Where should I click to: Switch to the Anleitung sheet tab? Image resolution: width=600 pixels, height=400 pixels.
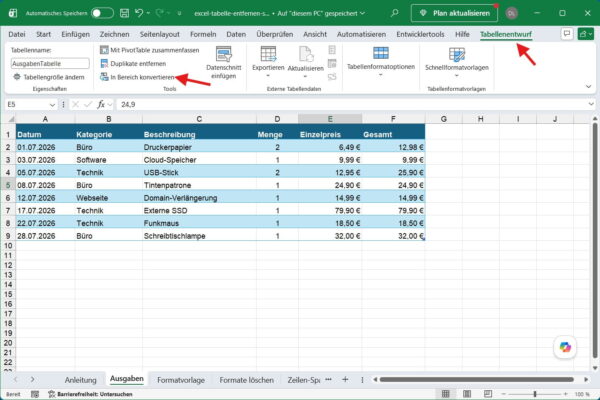pyautogui.click(x=80, y=380)
